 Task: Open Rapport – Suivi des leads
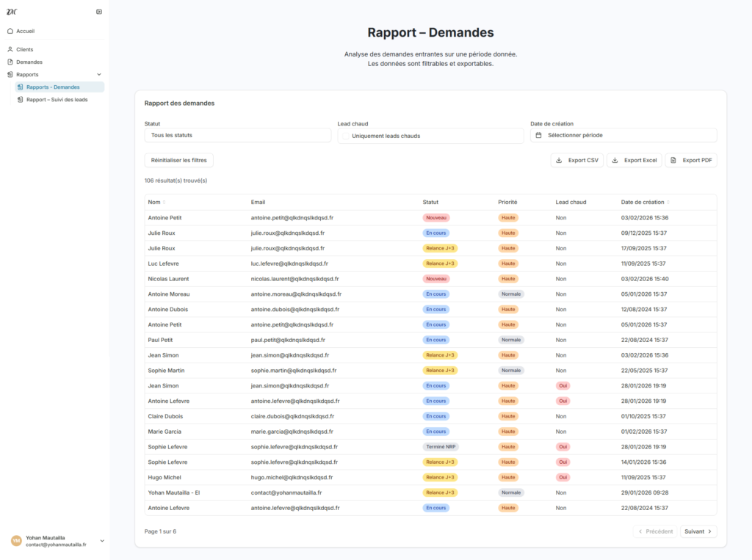click(x=57, y=99)
